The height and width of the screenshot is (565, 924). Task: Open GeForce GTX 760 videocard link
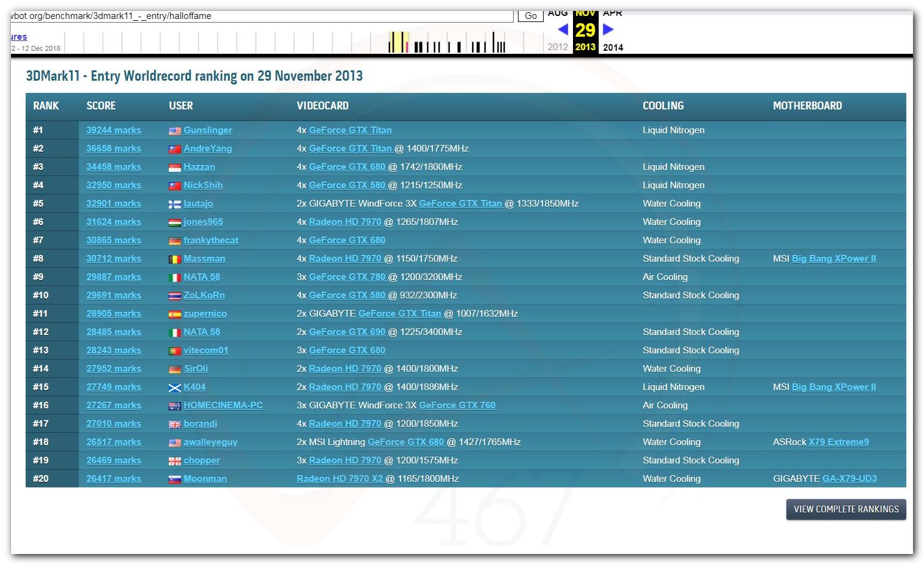(x=457, y=405)
